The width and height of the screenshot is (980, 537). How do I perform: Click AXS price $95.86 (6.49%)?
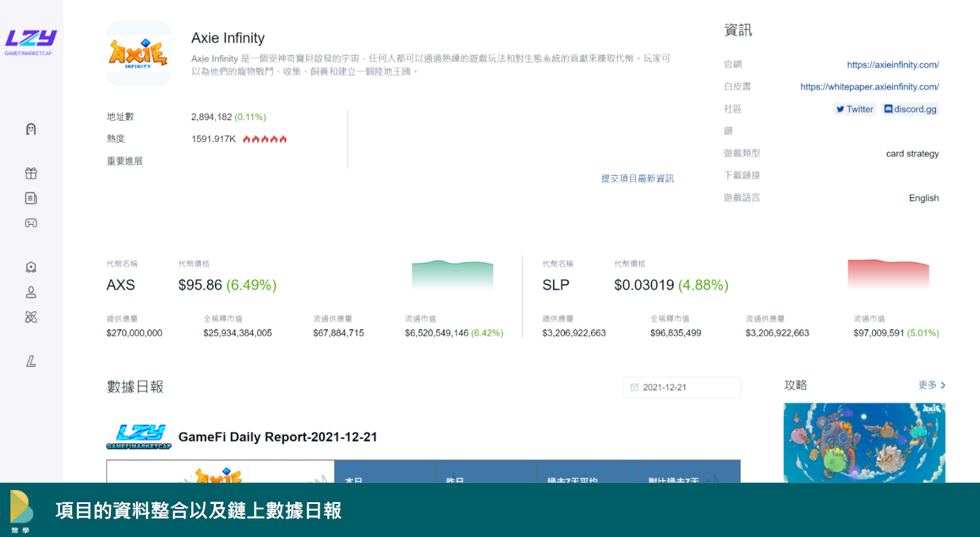pyautogui.click(x=227, y=285)
